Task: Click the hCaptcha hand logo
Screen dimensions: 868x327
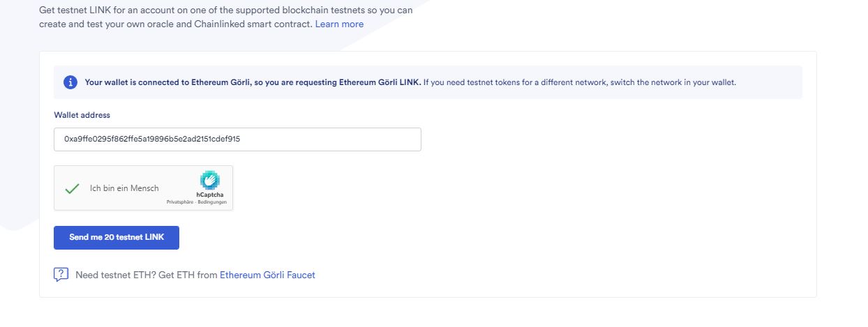Action: (x=210, y=180)
